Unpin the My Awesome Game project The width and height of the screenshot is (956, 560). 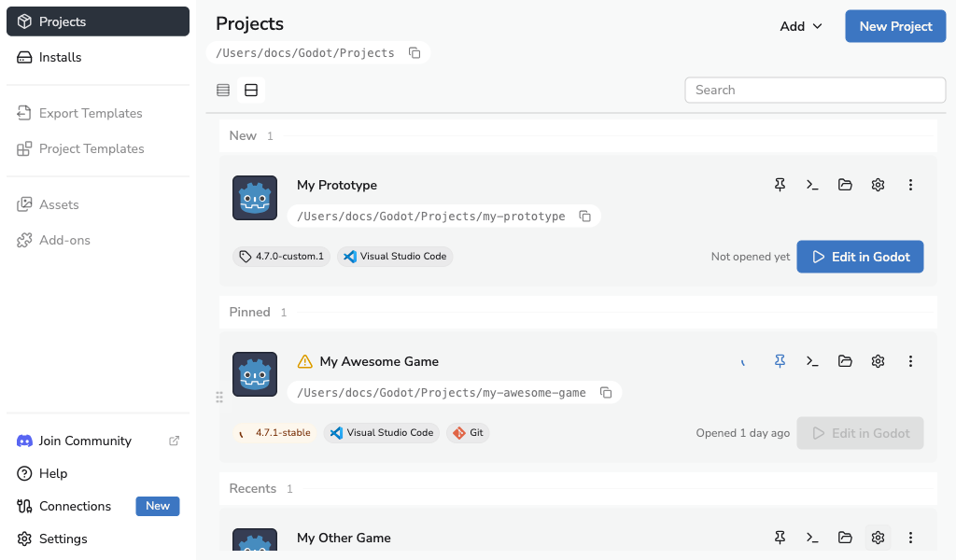click(780, 361)
